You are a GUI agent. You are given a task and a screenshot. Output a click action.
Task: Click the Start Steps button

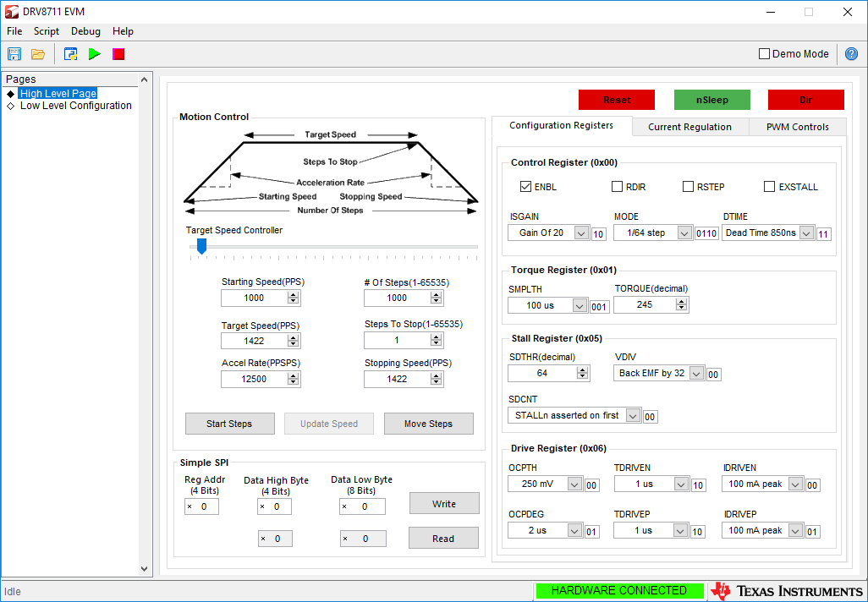click(x=229, y=424)
